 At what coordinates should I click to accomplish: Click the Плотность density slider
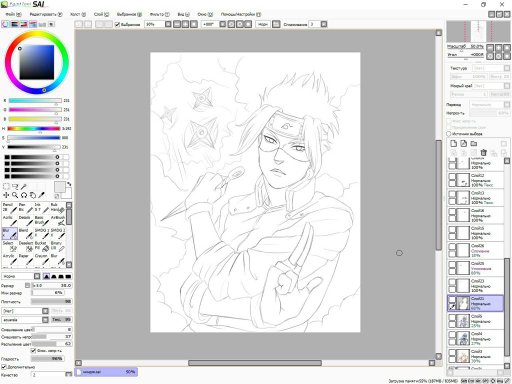pos(51,301)
